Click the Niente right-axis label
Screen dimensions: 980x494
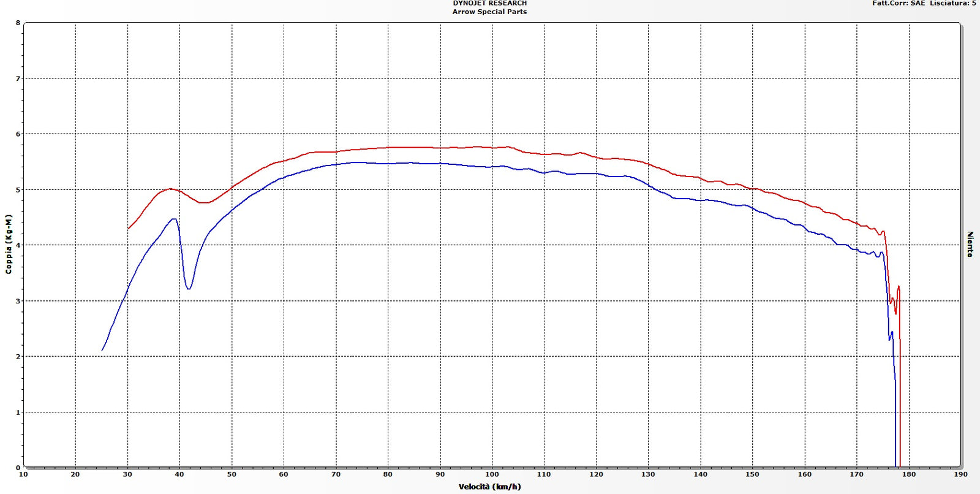970,244
